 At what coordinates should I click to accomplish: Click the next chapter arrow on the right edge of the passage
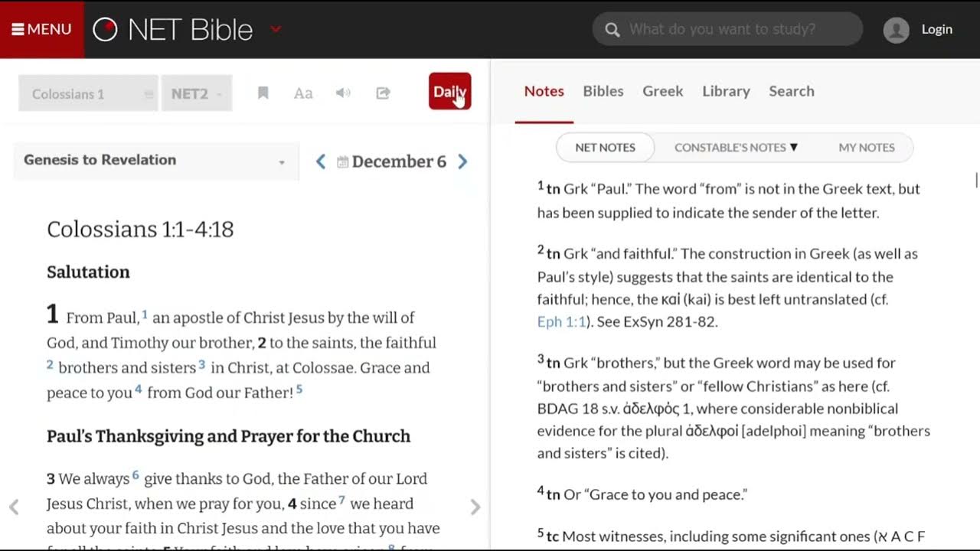coord(475,507)
